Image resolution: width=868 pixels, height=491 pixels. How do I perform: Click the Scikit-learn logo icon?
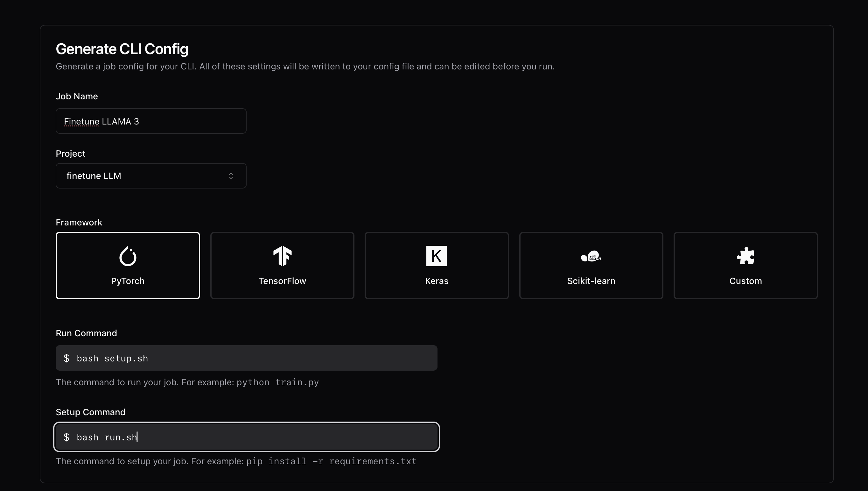tap(591, 257)
